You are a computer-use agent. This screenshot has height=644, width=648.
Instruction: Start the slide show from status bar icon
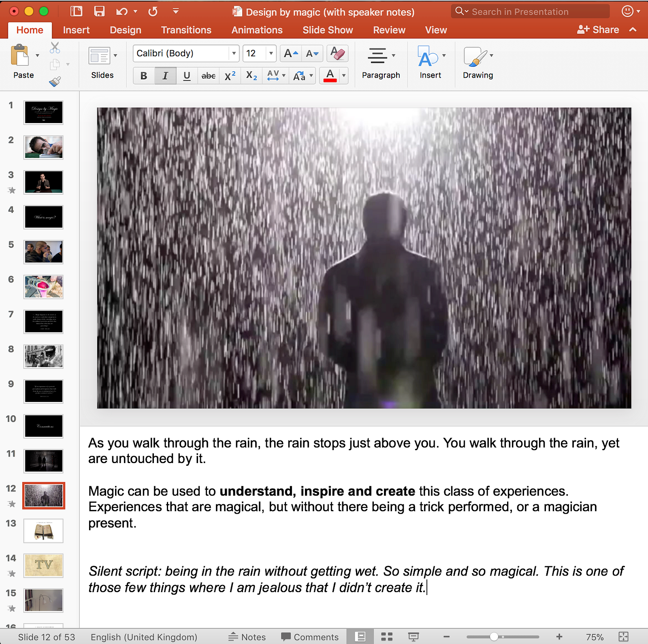(414, 637)
